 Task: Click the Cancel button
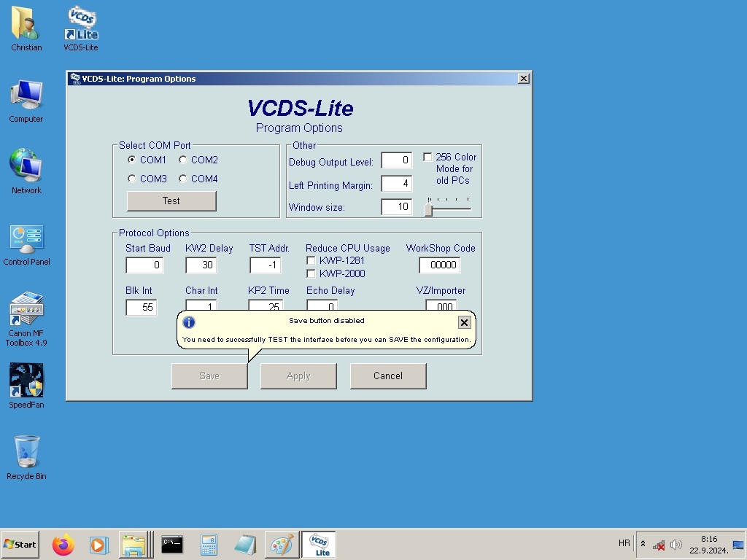pos(388,376)
